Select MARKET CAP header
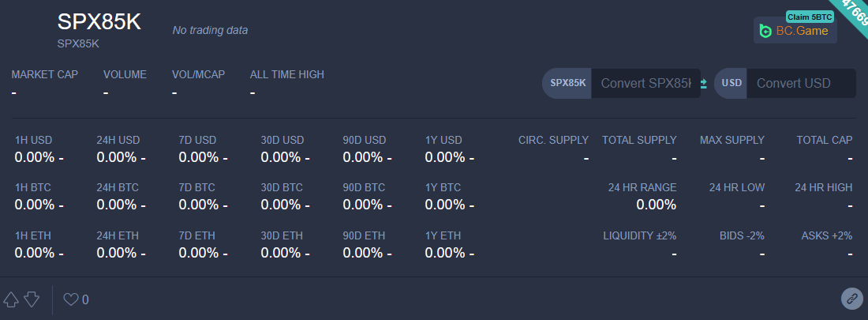868x320 pixels. (45, 74)
